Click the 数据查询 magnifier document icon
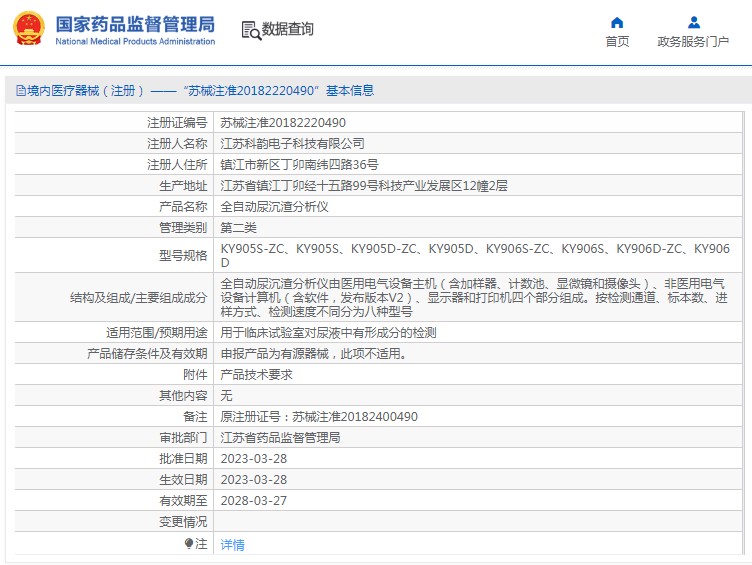The height and width of the screenshot is (565, 752). 250,30
